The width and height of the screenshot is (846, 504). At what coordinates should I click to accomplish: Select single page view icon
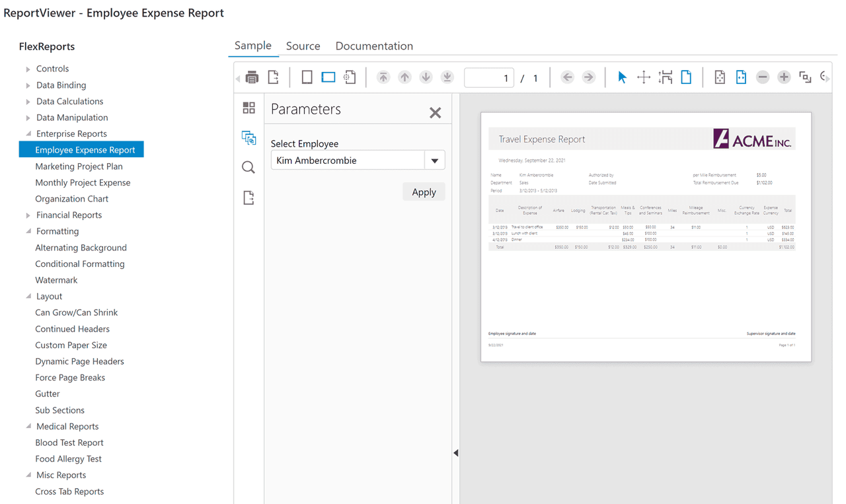tap(686, 77)
